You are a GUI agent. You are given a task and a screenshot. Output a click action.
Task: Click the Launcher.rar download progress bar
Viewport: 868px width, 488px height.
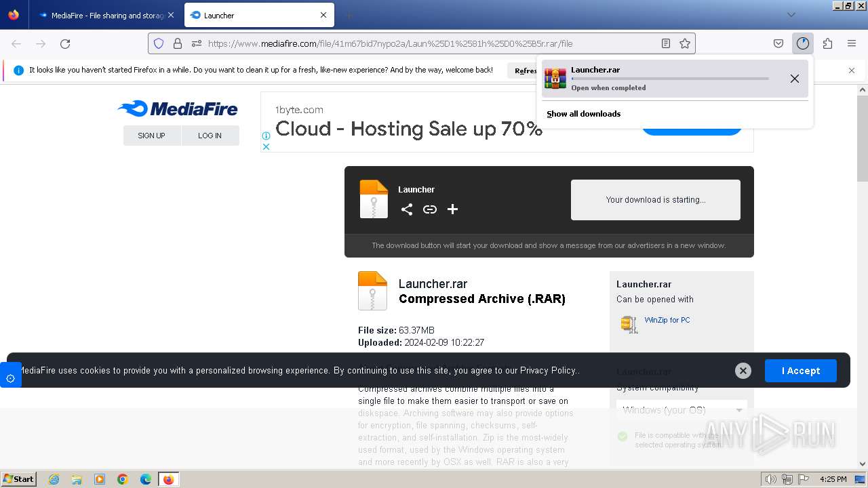point(670,79)
